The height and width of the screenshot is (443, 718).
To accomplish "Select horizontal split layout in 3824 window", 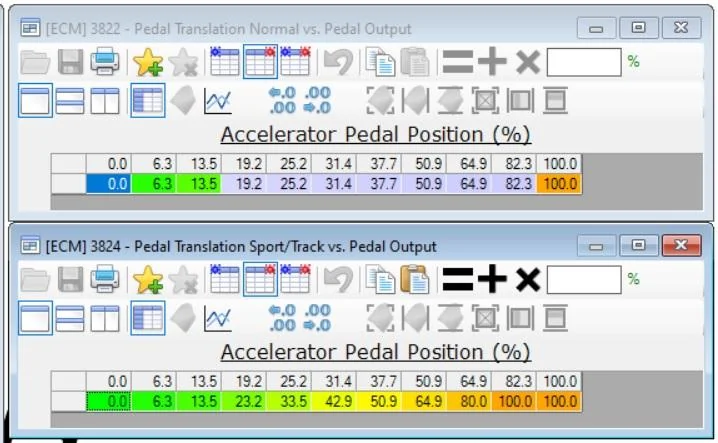I will (70, 318).
